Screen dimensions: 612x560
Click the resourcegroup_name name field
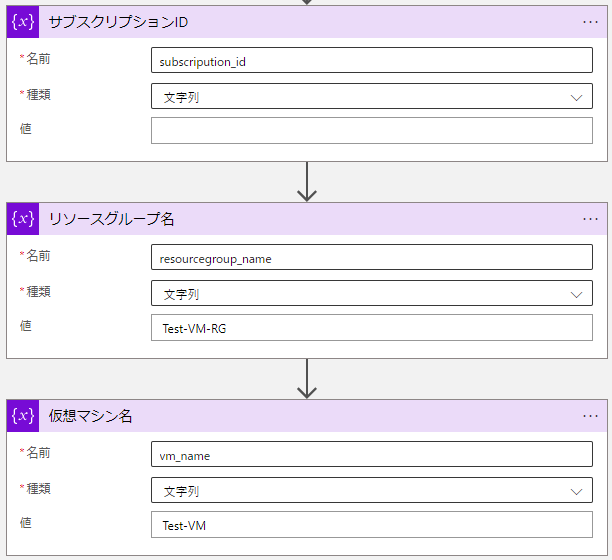372,257
